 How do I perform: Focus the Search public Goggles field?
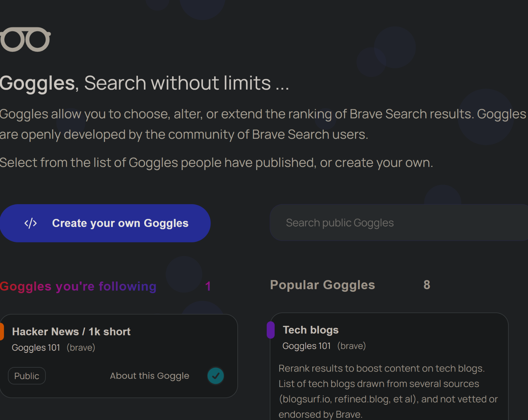pos(399,223)
